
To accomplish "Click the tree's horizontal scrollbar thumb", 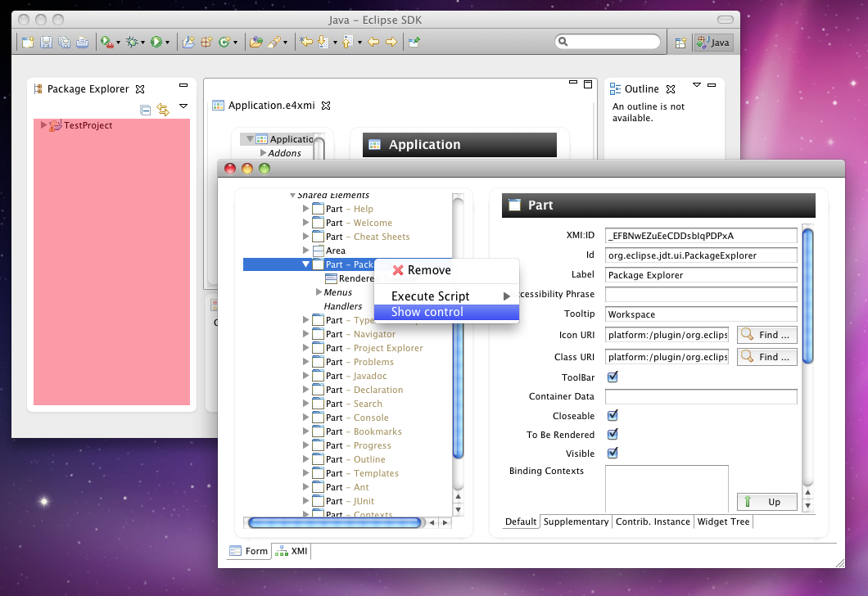I will point(332,522).
